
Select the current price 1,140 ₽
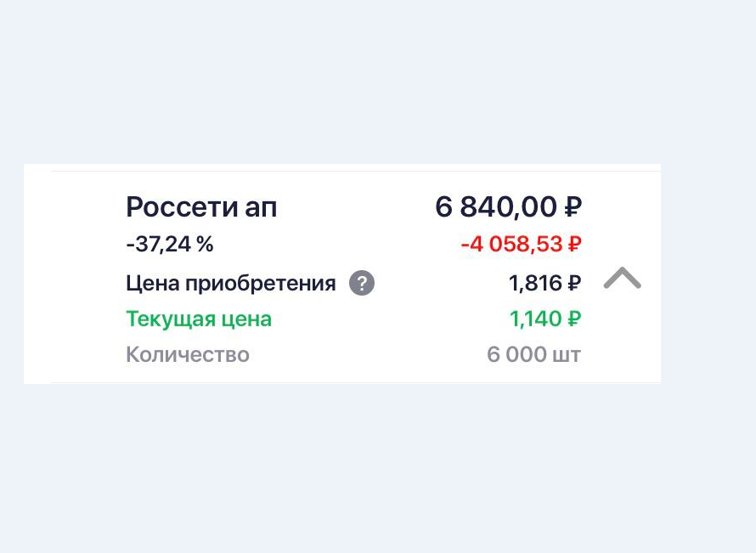coord(544,319)
